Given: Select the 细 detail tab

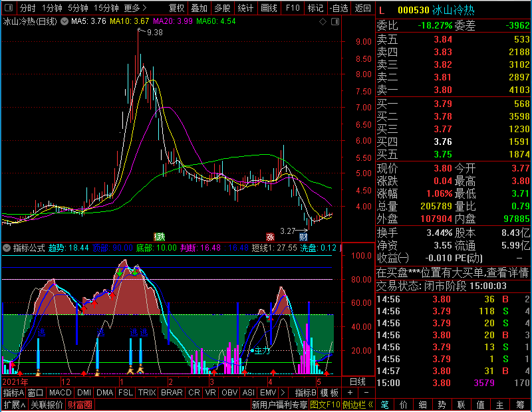Looking at the screenshot, I should [x=422, y=405].
